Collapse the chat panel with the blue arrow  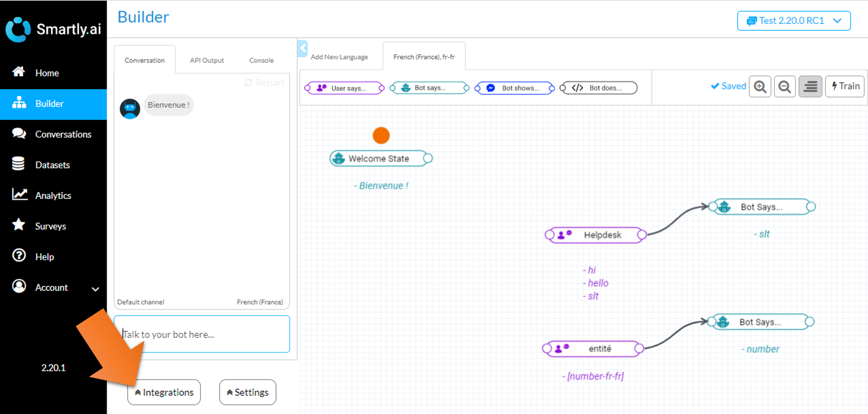point(303,49)
